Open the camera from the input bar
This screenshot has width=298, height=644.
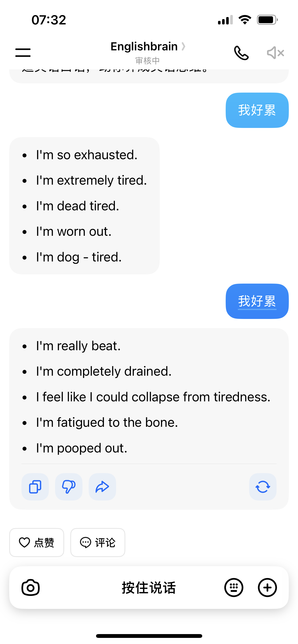click(31, 588)
